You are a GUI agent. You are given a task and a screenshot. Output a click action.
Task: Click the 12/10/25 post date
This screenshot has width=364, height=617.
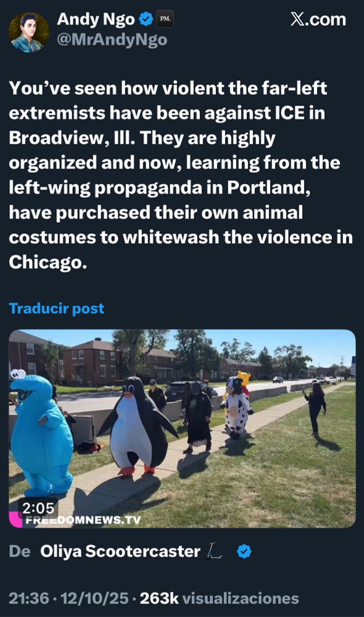click(94, 598)
